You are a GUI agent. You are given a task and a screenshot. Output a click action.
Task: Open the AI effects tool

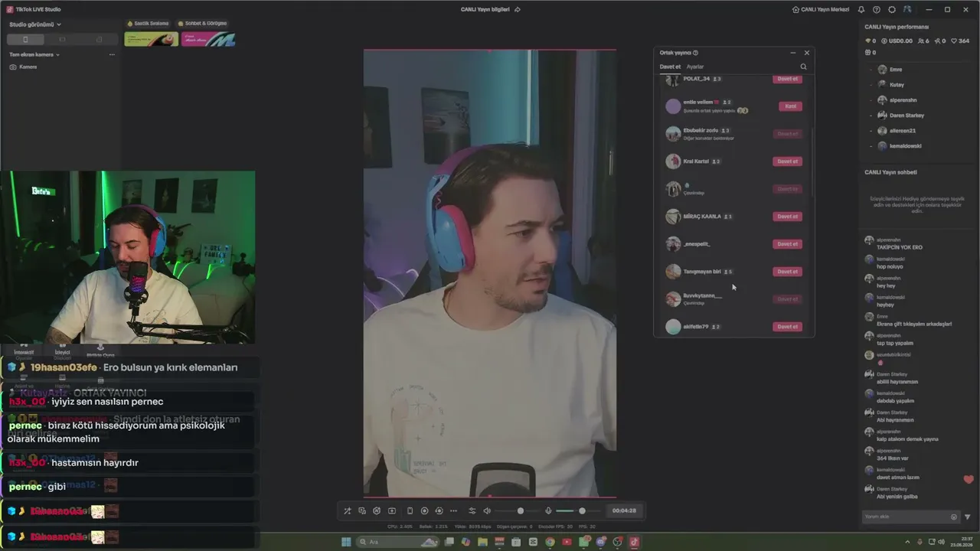(x=377, y=510)
